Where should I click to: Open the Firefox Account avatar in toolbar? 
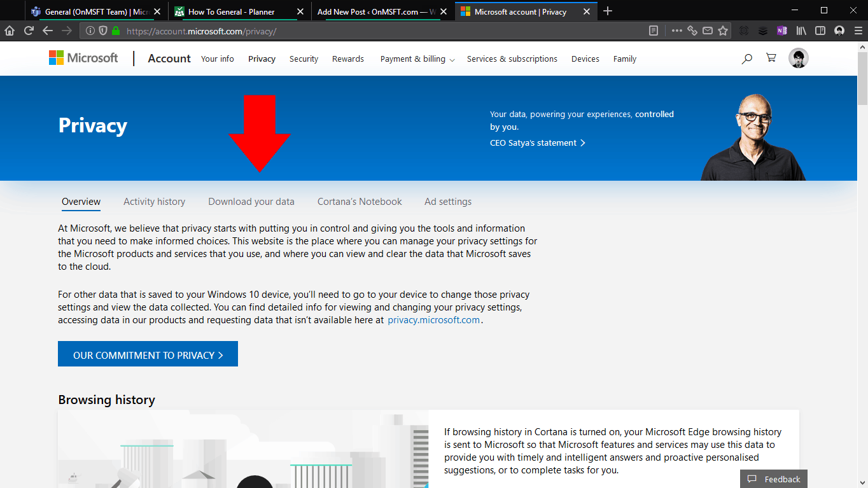pos(839,31)
